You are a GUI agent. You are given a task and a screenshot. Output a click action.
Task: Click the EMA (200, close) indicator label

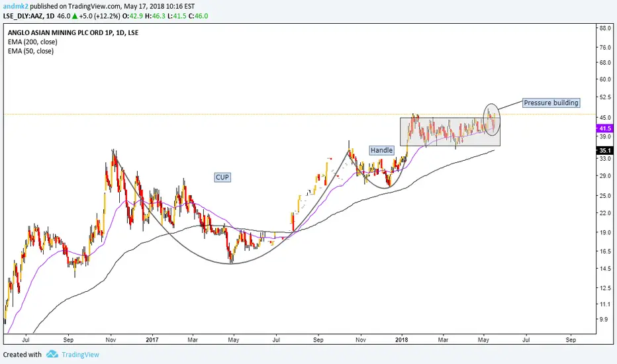click(x=32, y=42)
